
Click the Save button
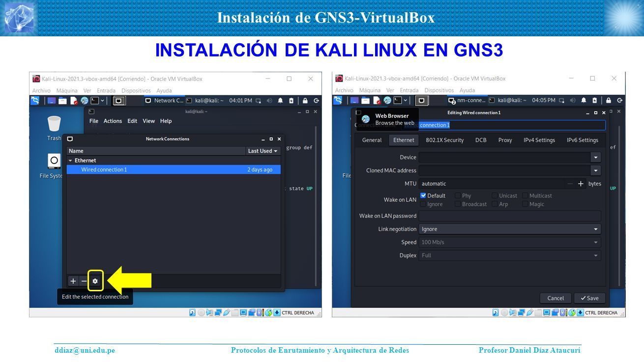(589, 298)
